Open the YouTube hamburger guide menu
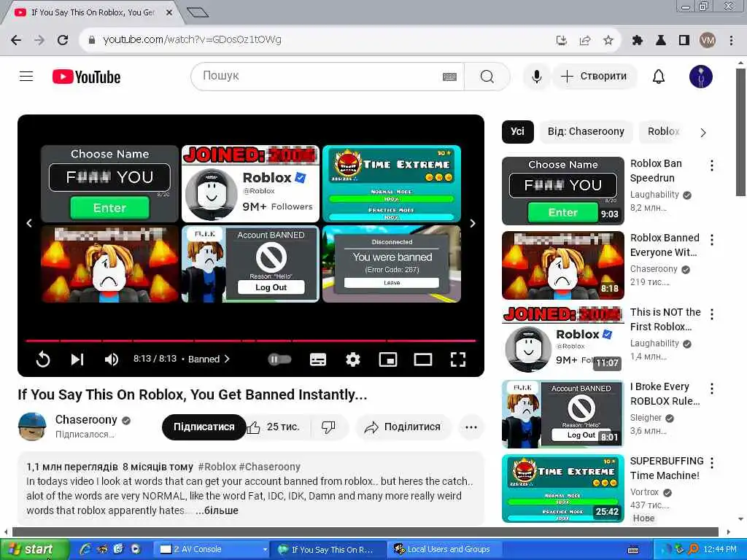The image size is (747, 560). [x=26, y=76]
